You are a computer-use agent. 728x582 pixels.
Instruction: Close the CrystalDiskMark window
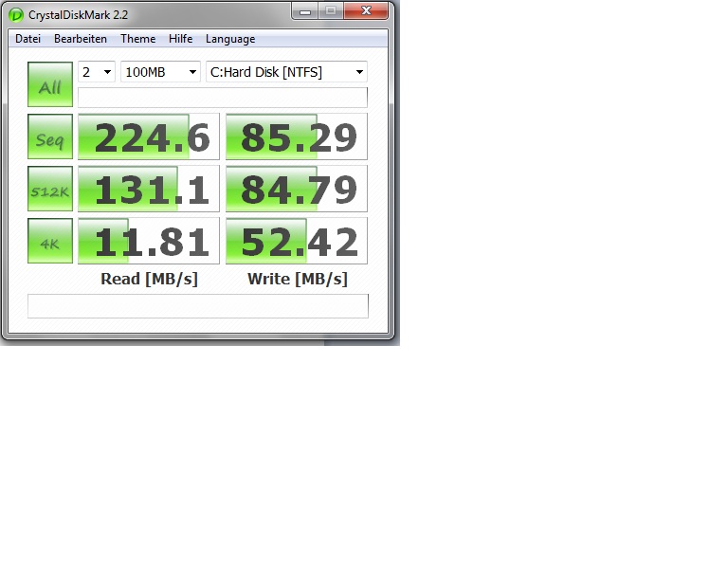366,11
